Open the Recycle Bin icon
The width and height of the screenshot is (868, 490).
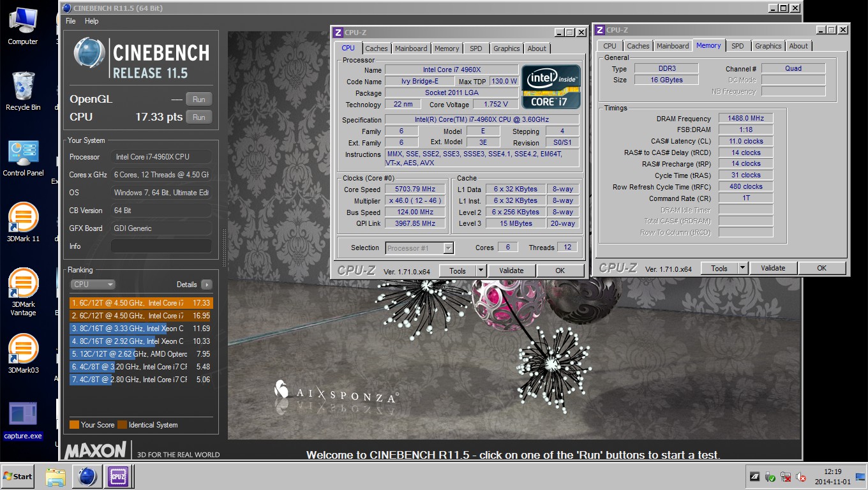23,91
